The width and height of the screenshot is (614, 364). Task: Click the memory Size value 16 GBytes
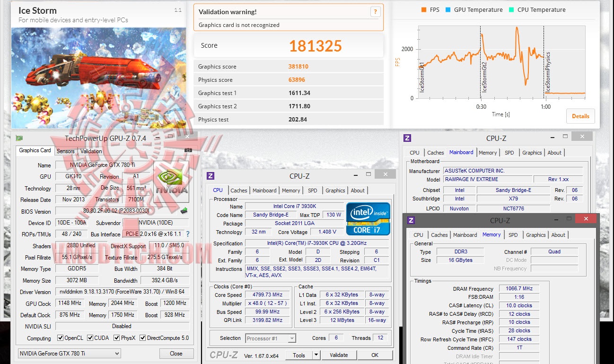point(460,260)
